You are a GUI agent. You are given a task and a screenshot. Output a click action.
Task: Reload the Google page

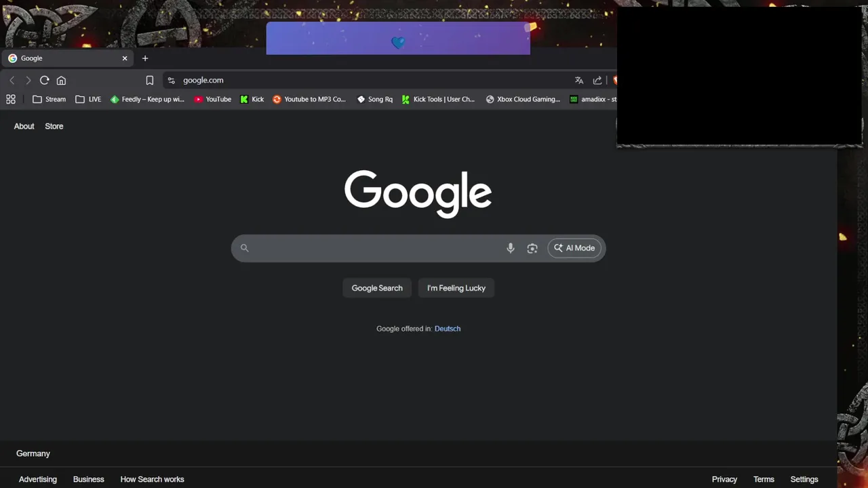45,80
